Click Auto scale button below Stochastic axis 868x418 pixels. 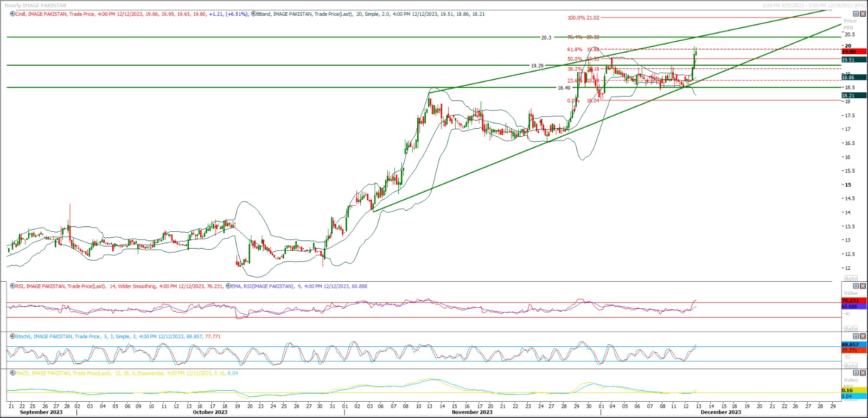(851, 366)
